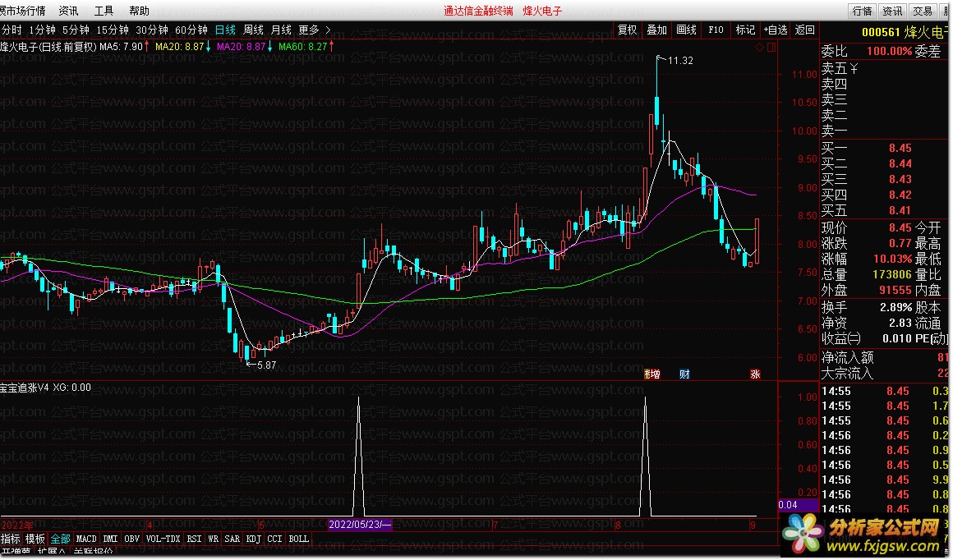Click the red 涨 marker under the chart

pos(755,374)
